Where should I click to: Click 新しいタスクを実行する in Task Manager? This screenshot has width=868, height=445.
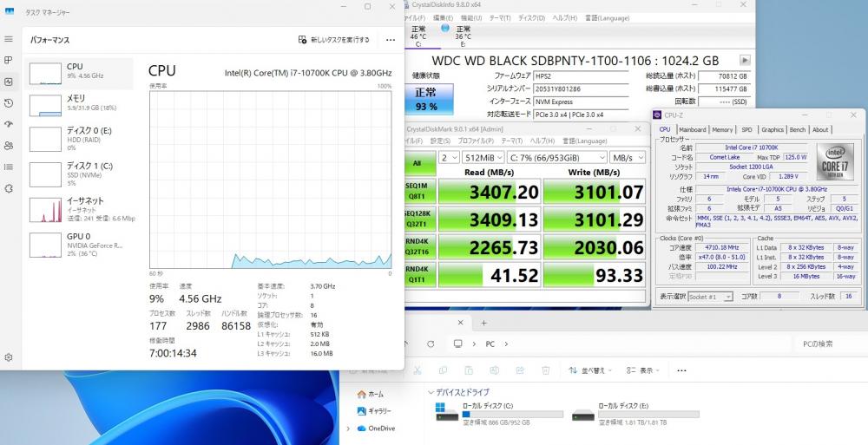point(334,40)
